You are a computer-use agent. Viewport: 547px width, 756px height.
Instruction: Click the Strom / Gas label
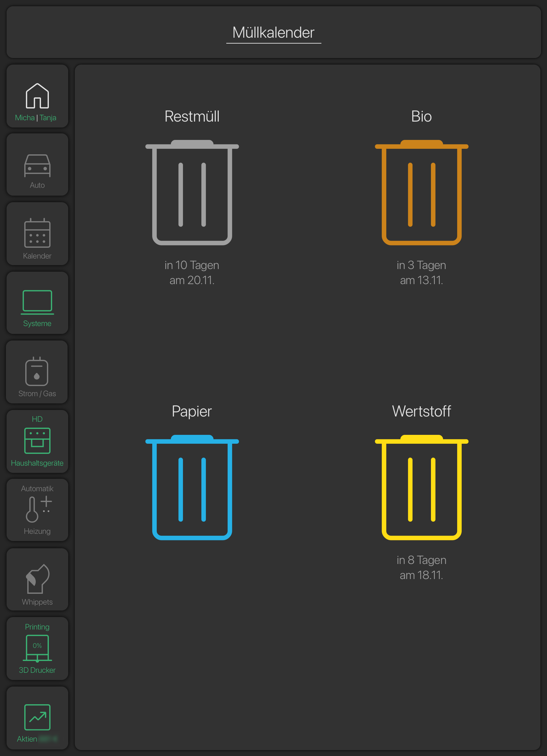click(37, 394)
